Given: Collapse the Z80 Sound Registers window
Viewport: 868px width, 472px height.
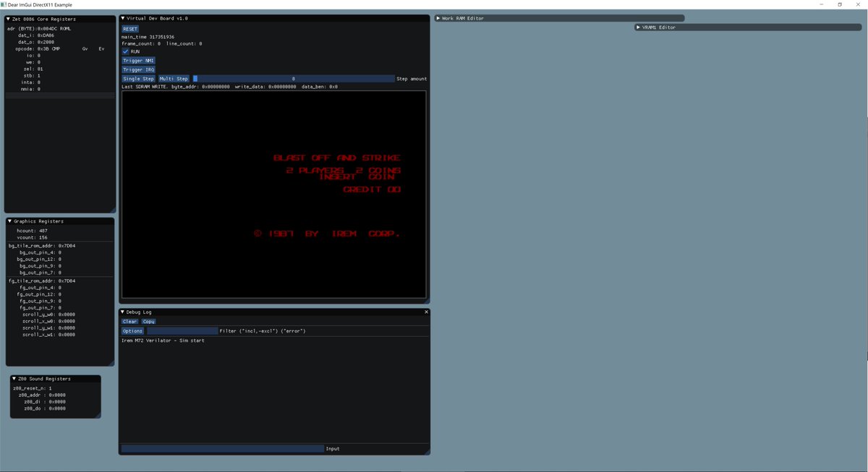Looking at the screenshot, I should [14, 379].
